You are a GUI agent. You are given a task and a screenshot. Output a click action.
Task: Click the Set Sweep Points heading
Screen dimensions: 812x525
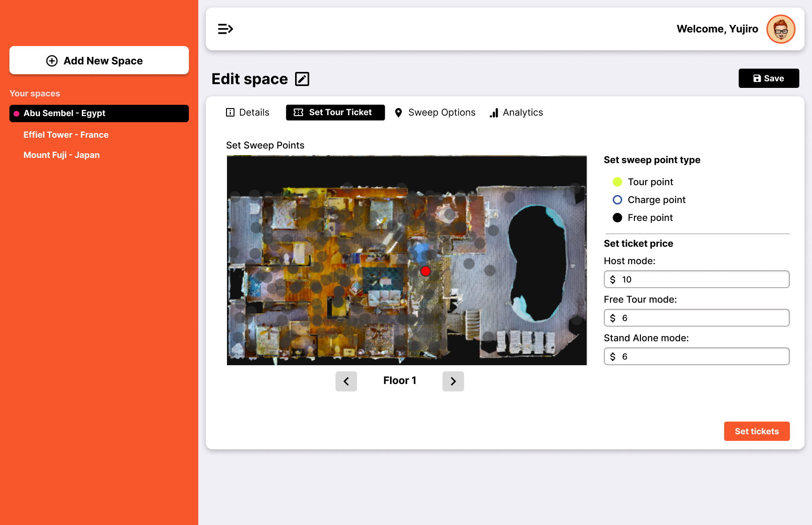pyautogui.click(x=265, y=145)
